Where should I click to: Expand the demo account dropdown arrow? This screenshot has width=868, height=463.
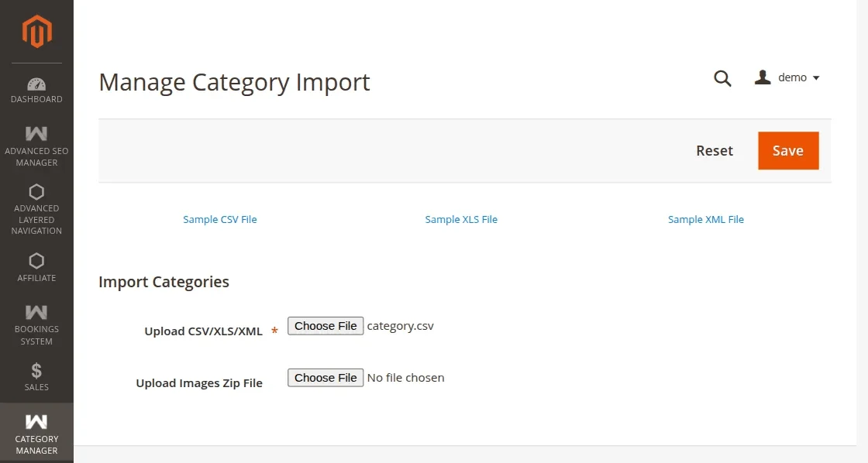[816, 78]
